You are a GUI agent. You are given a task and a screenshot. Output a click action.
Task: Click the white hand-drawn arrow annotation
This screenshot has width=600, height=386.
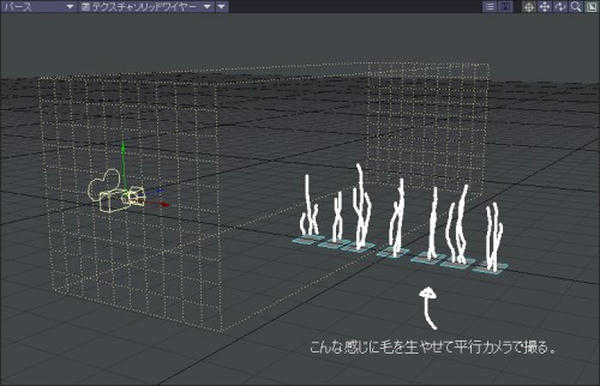click(429, 308)
